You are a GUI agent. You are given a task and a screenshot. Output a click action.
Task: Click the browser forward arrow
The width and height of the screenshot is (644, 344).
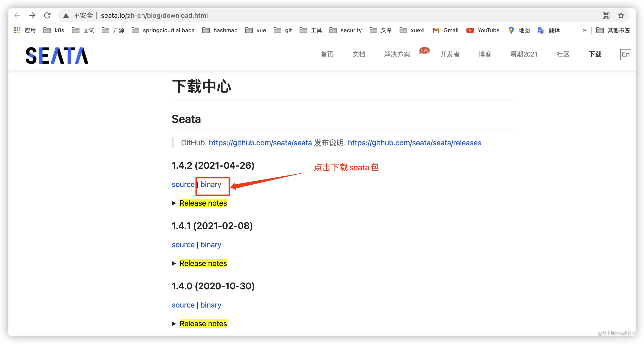[x=32, y=15]
